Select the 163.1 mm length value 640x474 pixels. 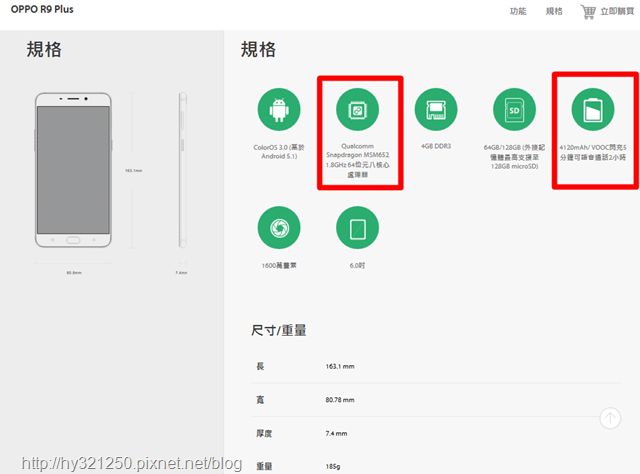(340, 367)
